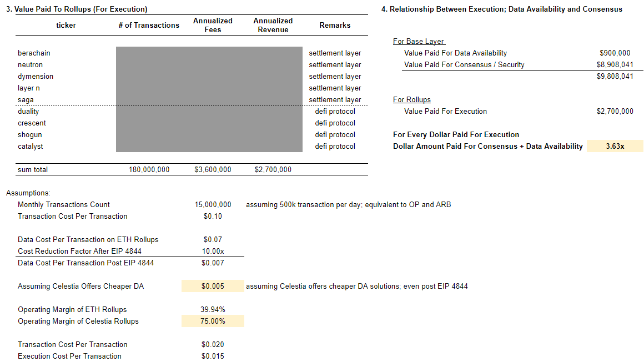This screenshot has width=644, height=362.
Task: Select the 75.00% operating margin cell
Action: click(x=213, y=321)
